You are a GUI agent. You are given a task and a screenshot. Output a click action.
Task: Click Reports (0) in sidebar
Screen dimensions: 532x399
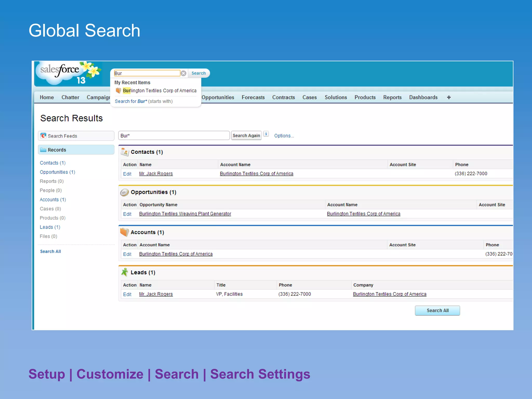(x=52, y=181)
